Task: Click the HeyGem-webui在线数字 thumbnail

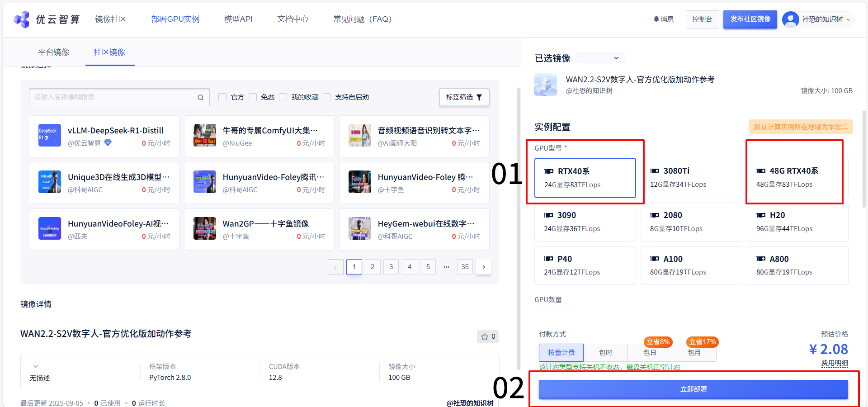Action: (x=360, y=228)
